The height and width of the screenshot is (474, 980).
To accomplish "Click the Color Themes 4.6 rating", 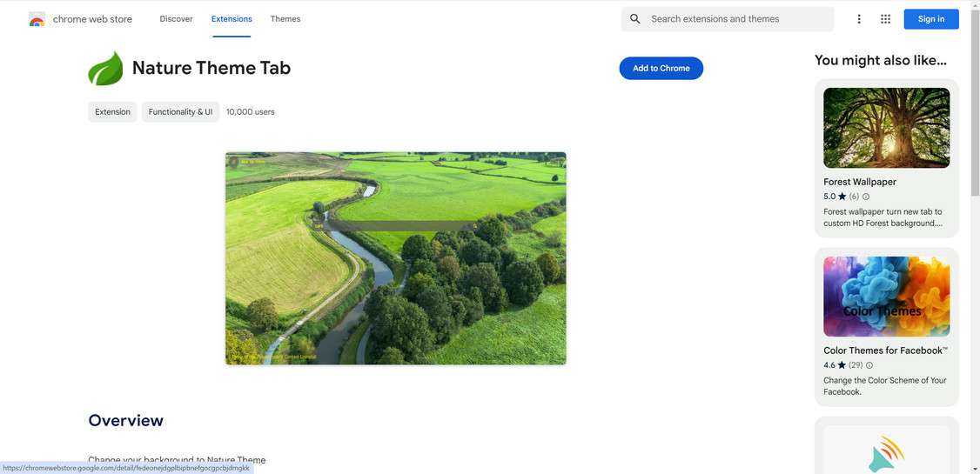I will (x=835, y=365).
